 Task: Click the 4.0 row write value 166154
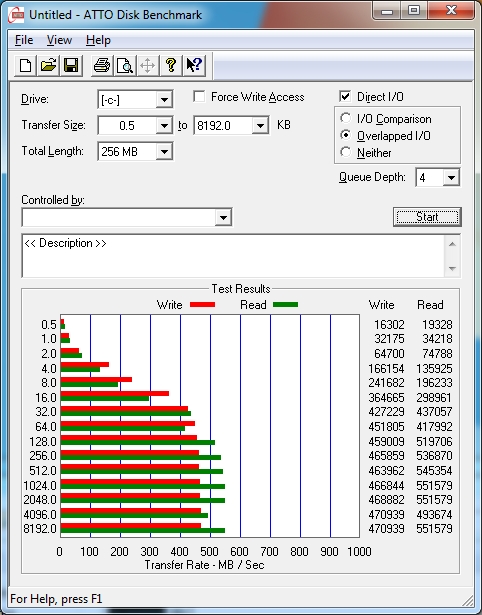[x=386, y=369]
